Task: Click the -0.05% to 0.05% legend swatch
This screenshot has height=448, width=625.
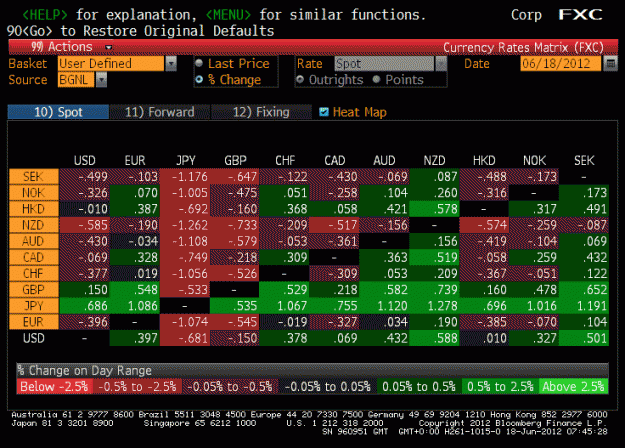Action: tap(328, 386)
